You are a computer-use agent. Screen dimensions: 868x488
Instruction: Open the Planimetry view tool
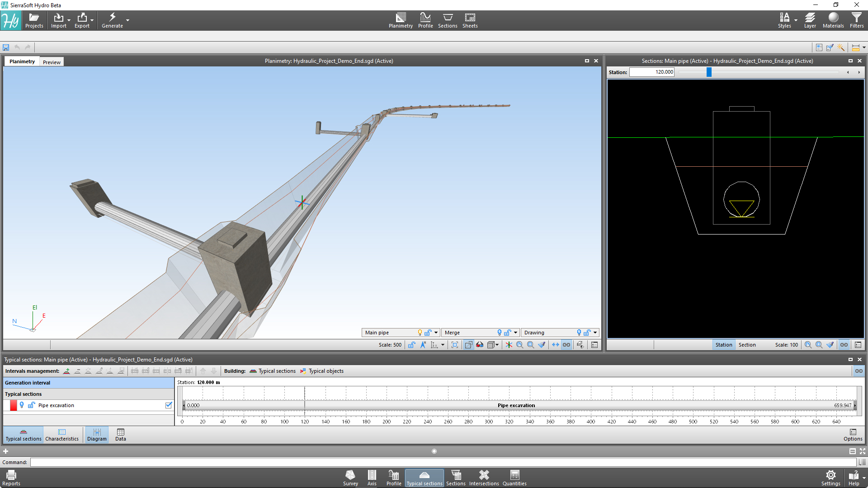tap(401, 20)
